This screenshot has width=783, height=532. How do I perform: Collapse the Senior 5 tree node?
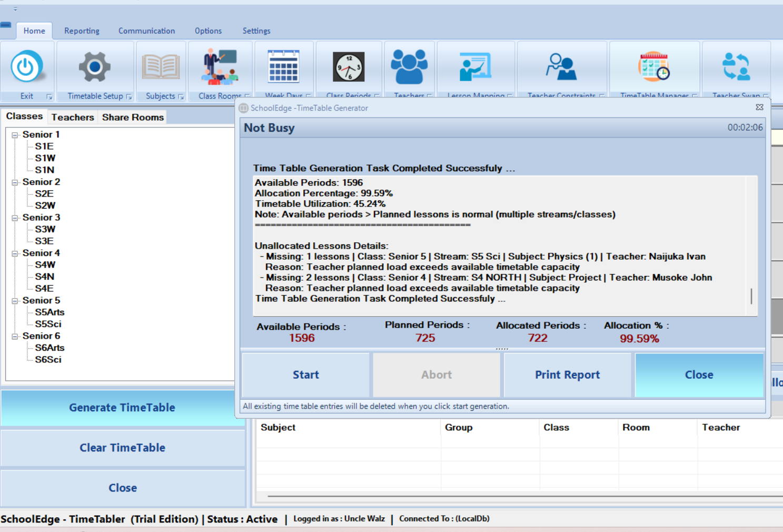(x=15, y=301)
